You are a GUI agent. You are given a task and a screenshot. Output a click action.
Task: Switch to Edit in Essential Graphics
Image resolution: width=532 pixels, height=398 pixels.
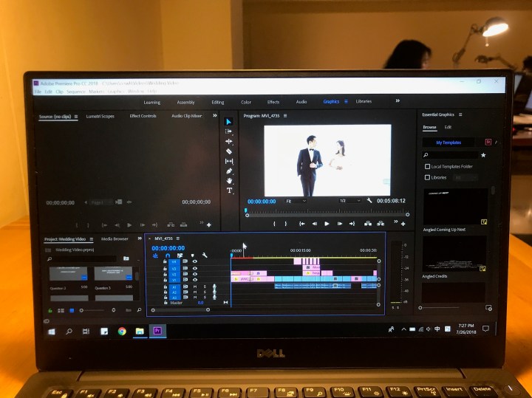[x=448, y=128]
